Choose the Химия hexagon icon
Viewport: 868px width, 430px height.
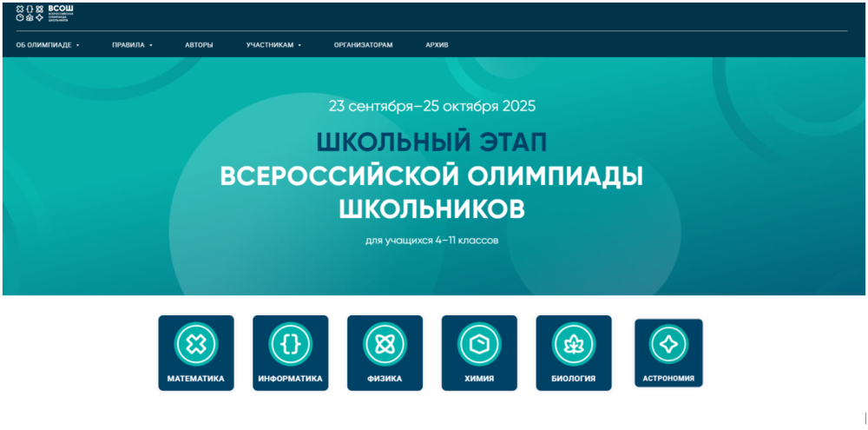479,344
